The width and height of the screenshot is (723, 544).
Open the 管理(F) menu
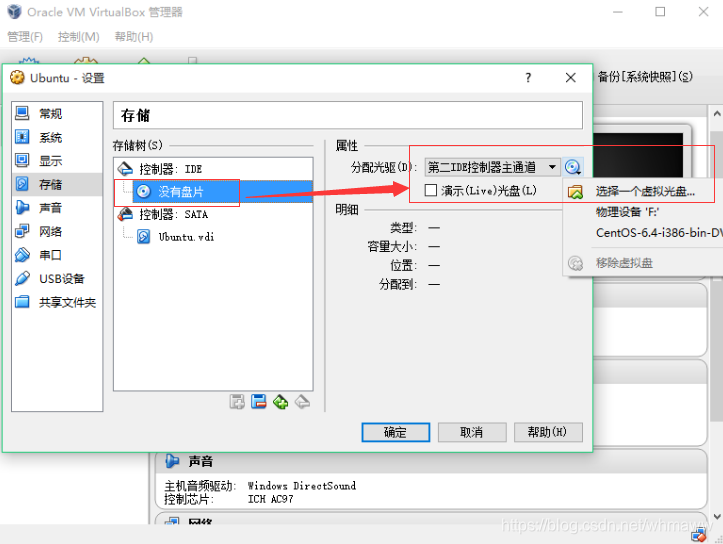click(25, 36)
